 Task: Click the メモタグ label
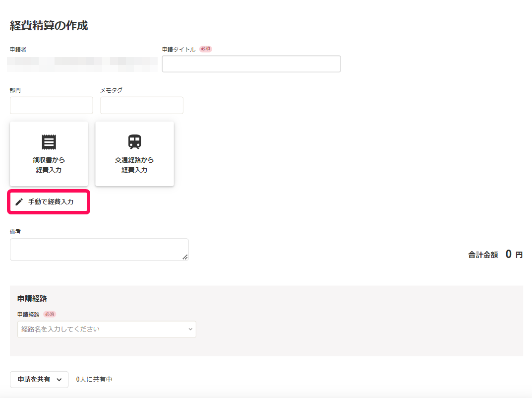point(111,90)
